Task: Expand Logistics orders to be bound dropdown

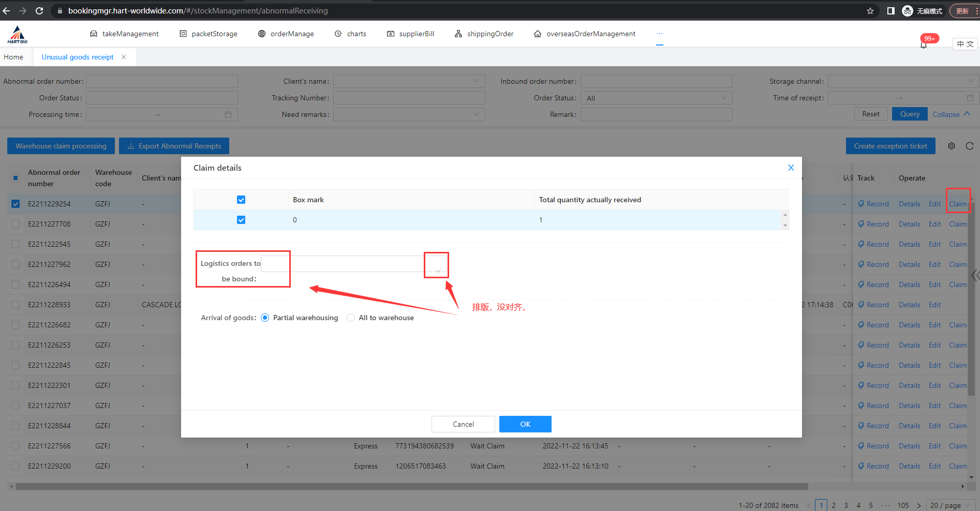Action: (x=438, y=270)
